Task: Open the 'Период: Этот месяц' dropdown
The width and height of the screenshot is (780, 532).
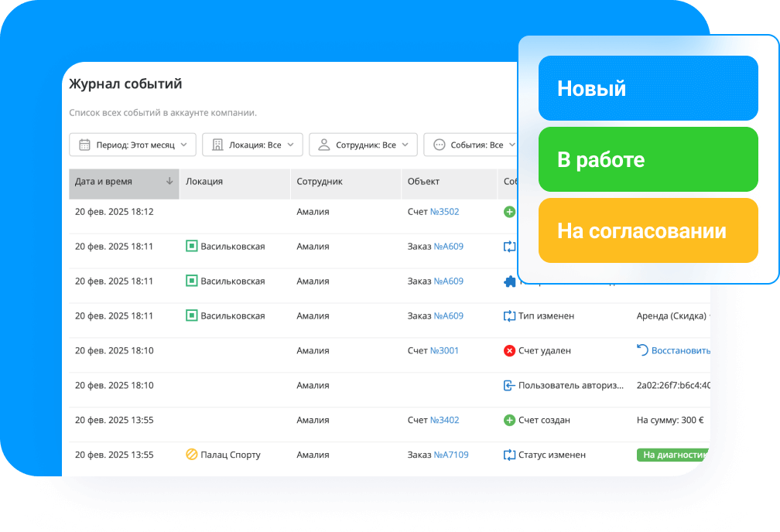Action: click(x=132, y=144)
